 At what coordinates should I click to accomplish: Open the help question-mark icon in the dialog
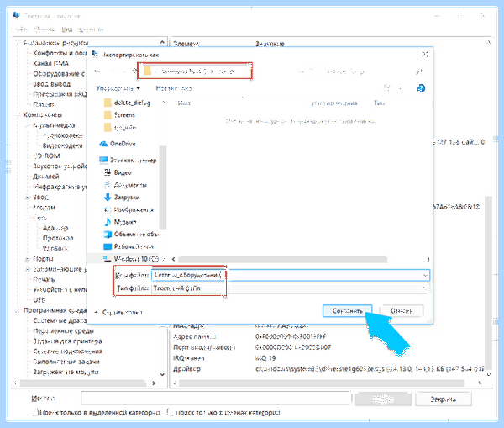pyautogui.click(x=421, y=87)
